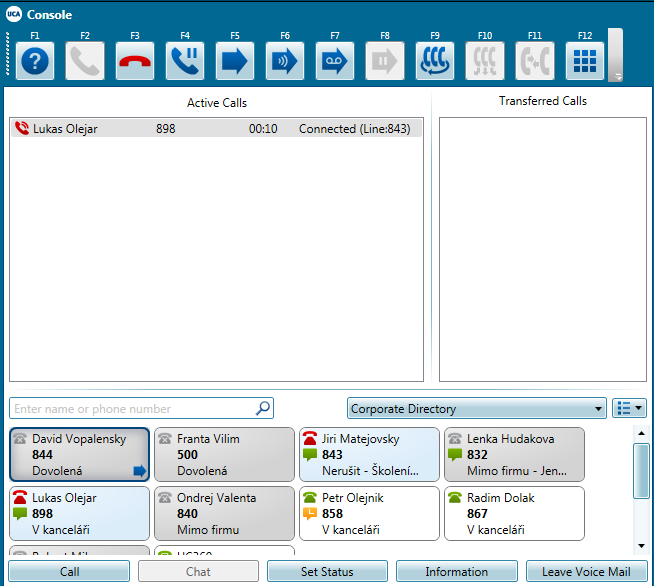The height and width of the screenshot is (586, 654).
Task: Open the list view options dropdown
Action: [629, 408]
